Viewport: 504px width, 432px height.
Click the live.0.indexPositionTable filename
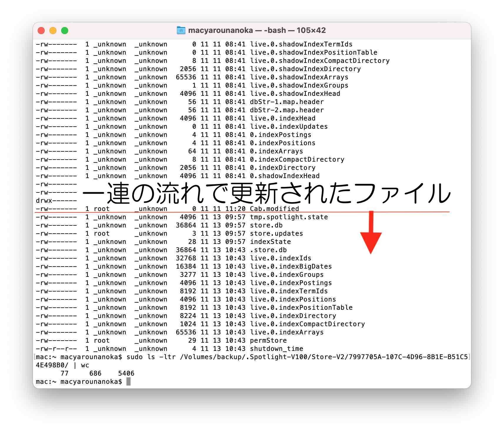[x=301, y=307]
